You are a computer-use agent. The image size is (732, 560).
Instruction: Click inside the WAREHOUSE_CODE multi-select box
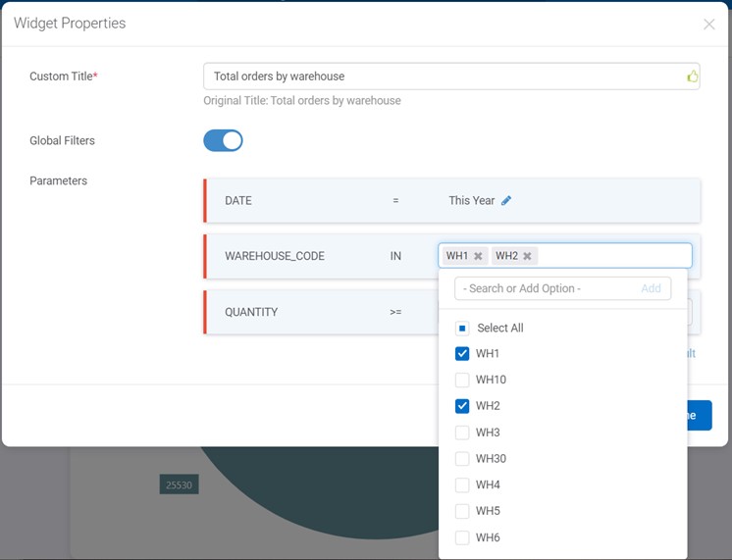point(613,256)
